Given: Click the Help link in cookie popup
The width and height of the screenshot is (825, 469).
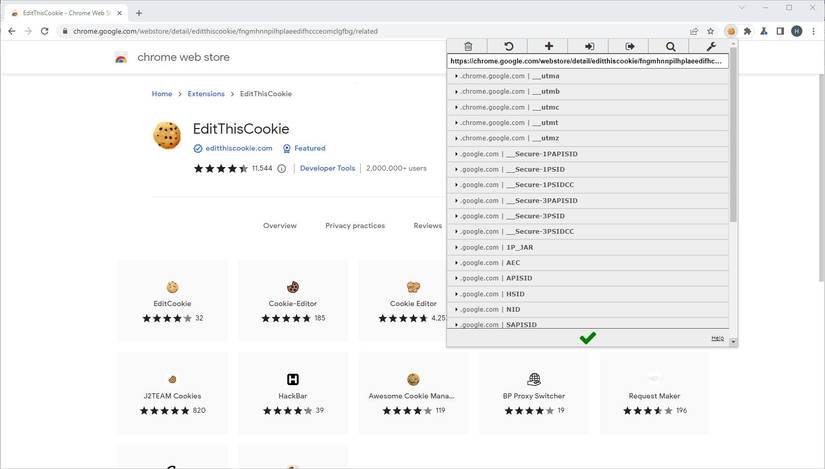Looking at the screenshot, I should [x=717, y=338].
